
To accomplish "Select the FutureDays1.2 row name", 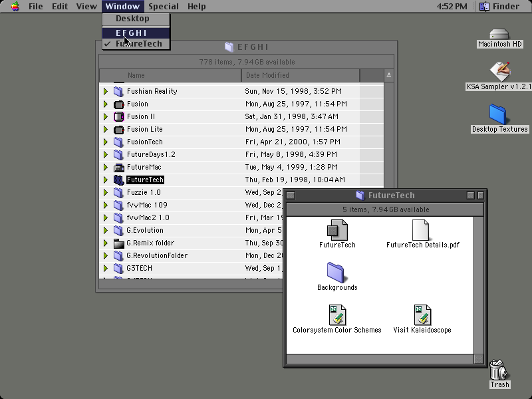I will (x=151, y=154).
